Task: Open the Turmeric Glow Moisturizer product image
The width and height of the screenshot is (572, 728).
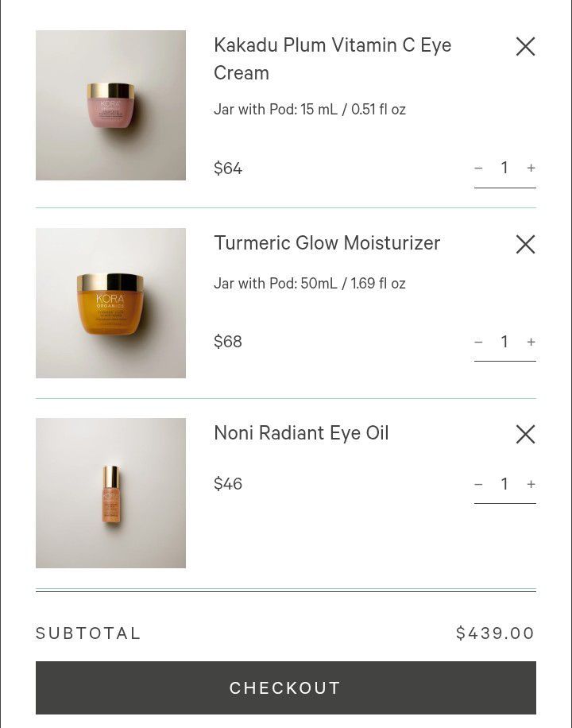Action: coord(110,303)
